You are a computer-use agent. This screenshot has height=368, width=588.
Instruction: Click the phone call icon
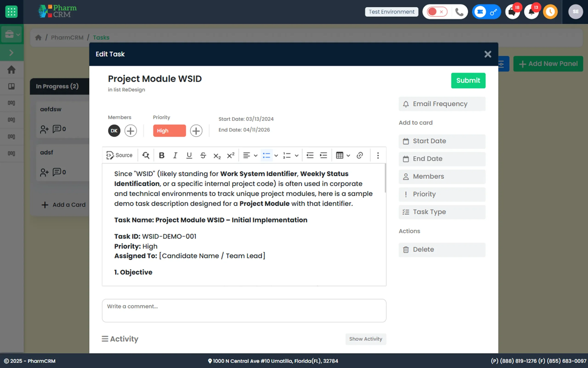tap(459, 12)
